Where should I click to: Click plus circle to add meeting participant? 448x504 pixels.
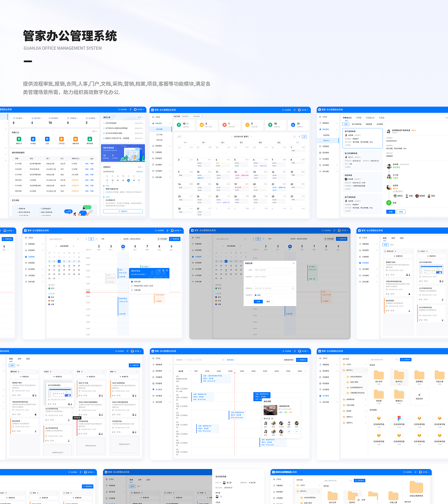[x=289, y=431]
